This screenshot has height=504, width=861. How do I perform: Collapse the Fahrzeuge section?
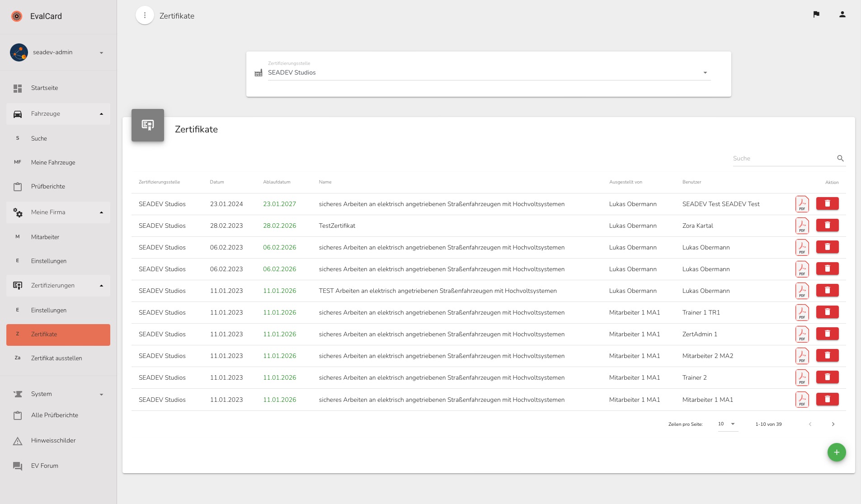click(101, 113)
